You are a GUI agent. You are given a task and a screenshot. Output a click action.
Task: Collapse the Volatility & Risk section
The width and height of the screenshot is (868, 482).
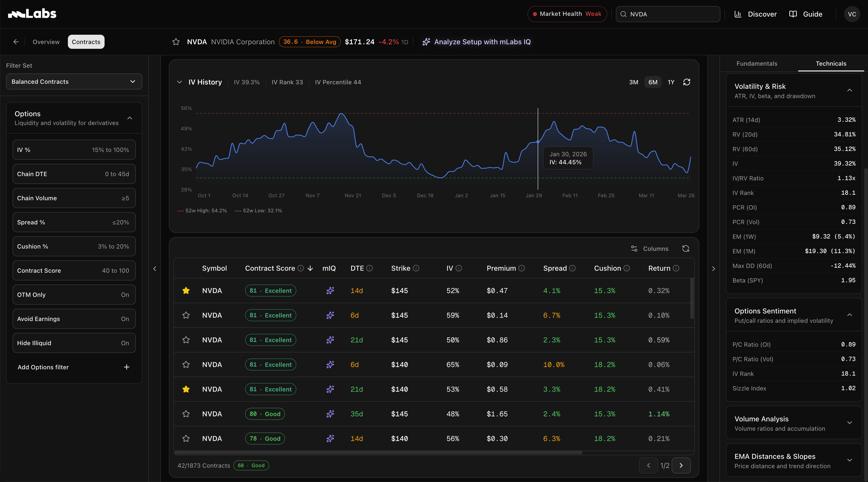click(849, 90)
